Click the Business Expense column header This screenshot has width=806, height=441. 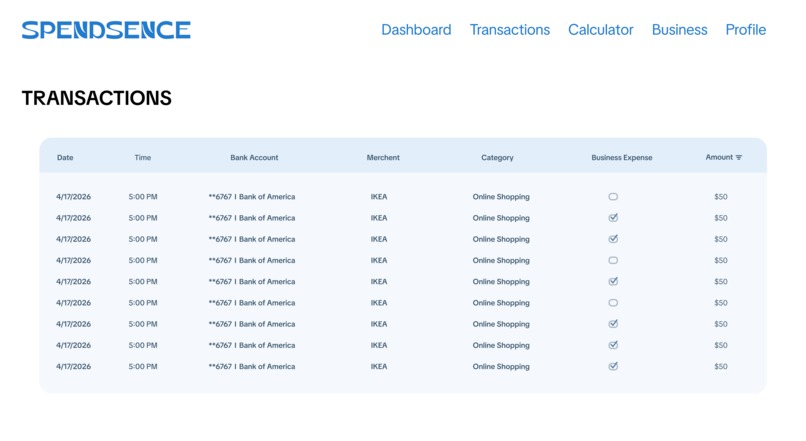[x=621, y=158]
